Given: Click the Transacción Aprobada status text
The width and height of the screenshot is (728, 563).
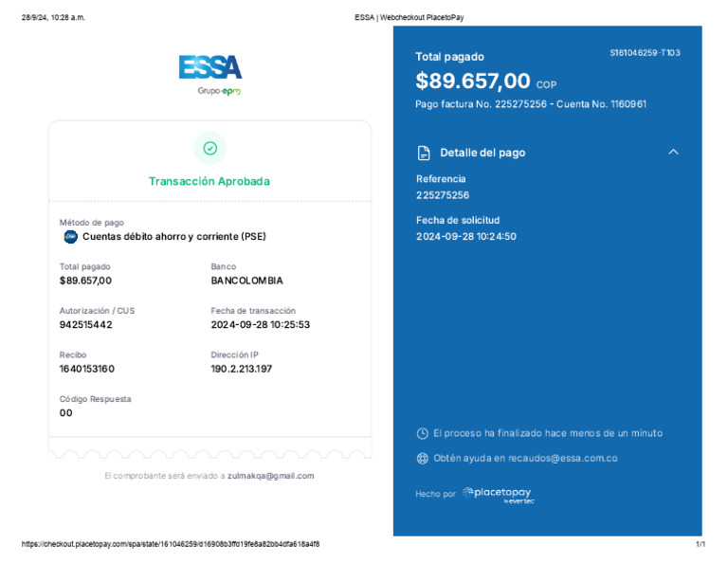Looking at the screenshot, I should pos(209,181).
